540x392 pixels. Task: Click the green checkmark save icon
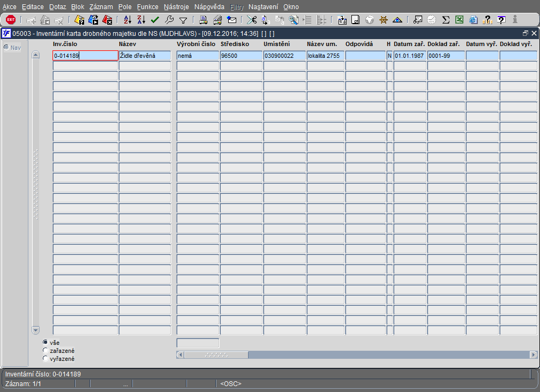point(155,20)
